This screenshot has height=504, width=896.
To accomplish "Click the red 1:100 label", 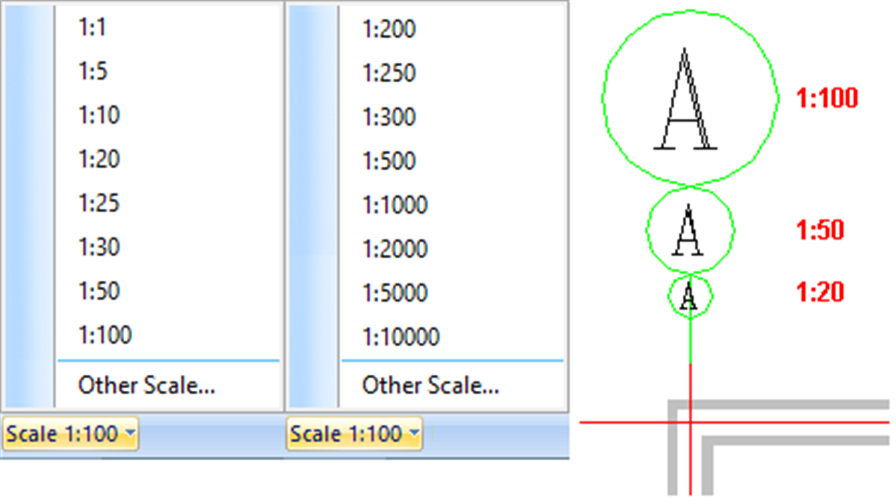I will [827, 98].
